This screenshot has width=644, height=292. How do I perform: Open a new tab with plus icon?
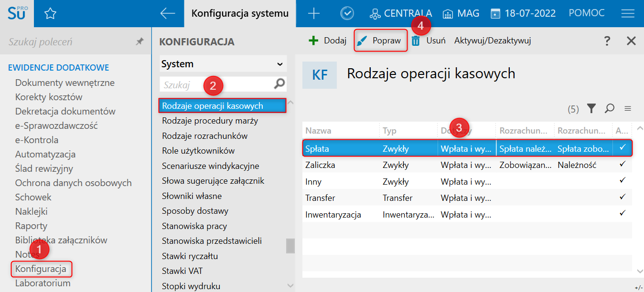click(x=314, y=14)
